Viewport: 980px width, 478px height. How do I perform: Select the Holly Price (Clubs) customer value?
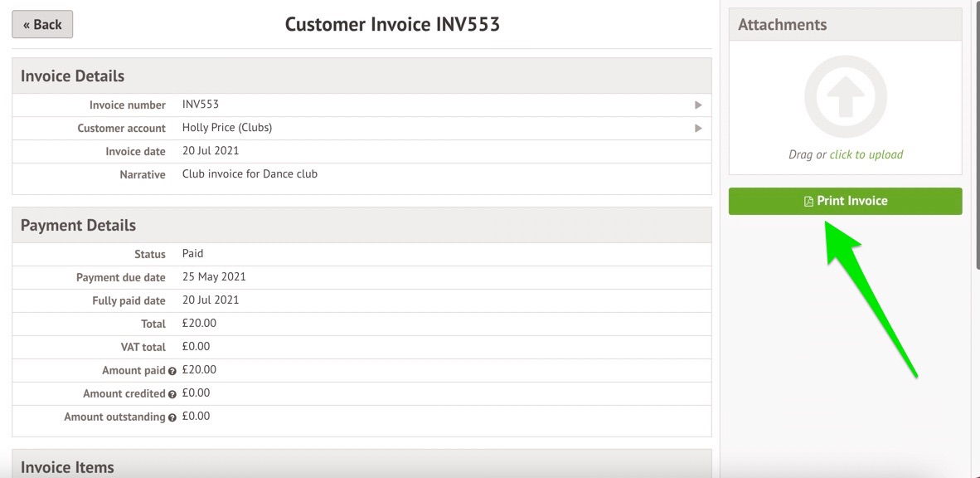[x=227, y=128]
